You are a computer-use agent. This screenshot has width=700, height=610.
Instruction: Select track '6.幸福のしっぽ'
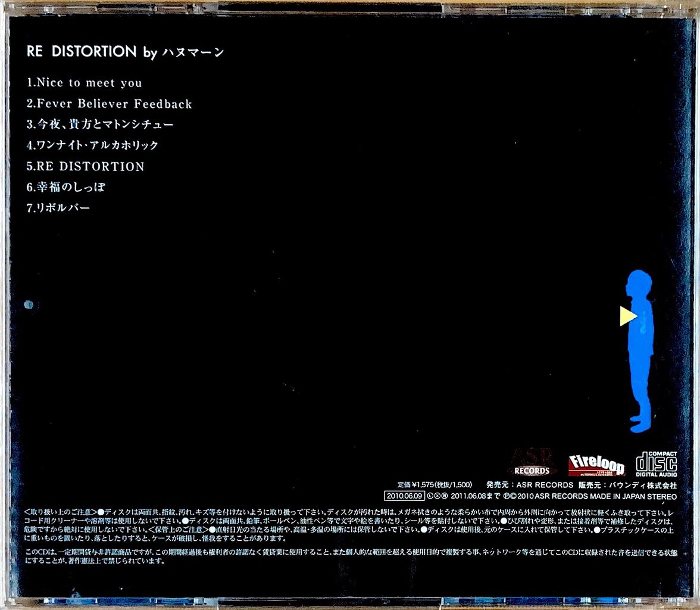pyautogui.click(x=66, y=187)
